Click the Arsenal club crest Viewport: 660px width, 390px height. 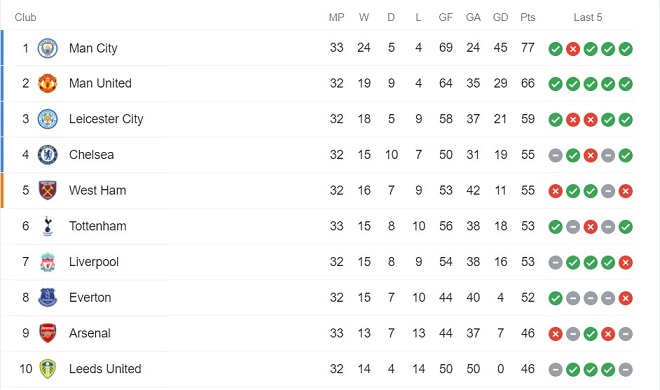pyautogui.click(x=48, y=333)
